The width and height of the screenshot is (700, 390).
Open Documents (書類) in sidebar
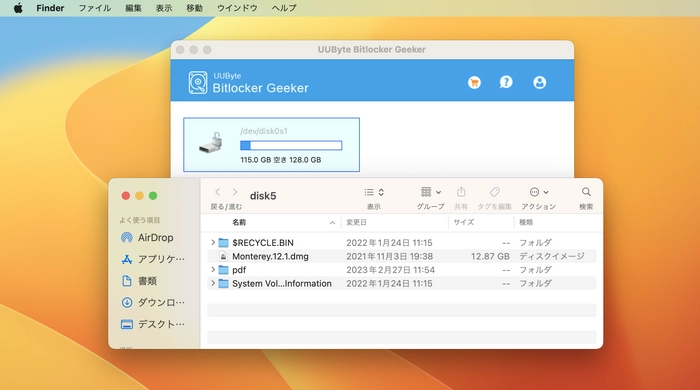coord(139,281)
